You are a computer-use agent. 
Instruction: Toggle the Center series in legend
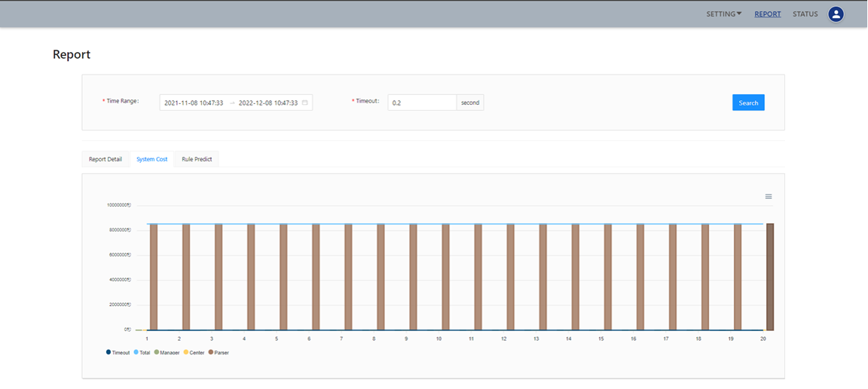194,352
